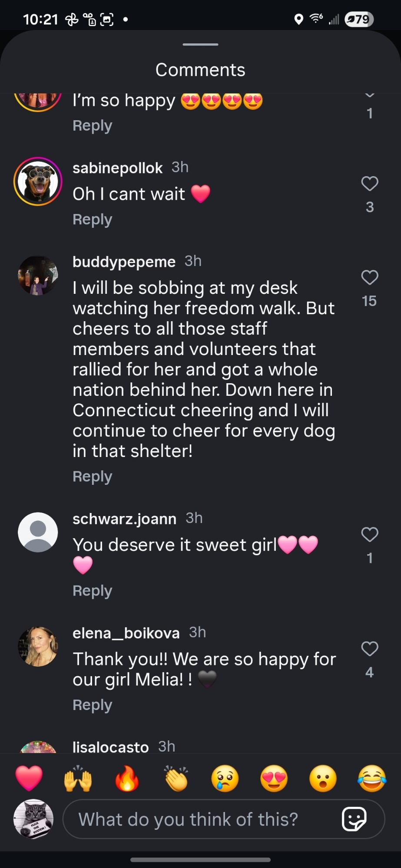This screenshot has width=401, height=868.
Task: Like sabinepollok's comment
Action: (369, 184)
